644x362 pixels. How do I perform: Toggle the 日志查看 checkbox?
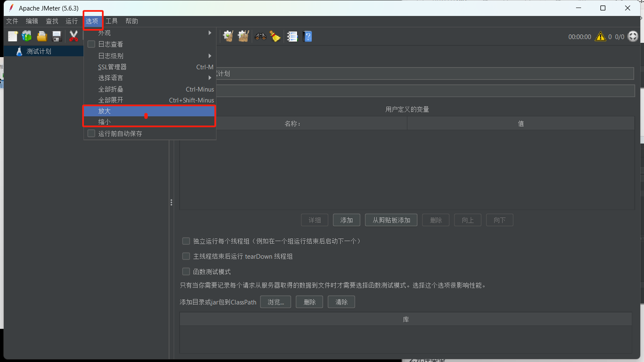pos(91,44)
